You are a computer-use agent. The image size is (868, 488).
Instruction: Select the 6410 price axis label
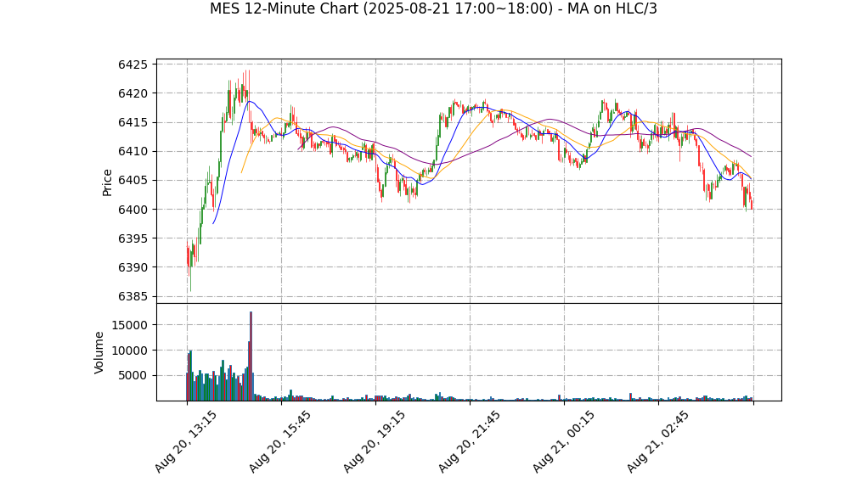[132, 152]
